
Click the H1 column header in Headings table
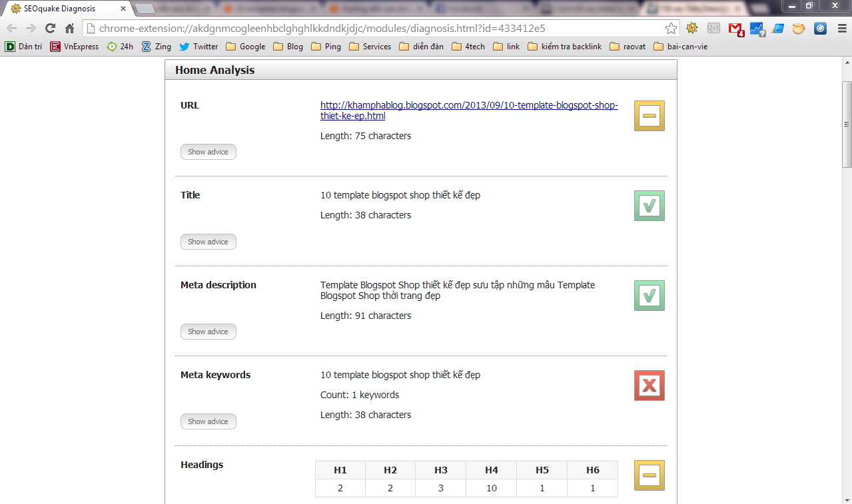(340, 470)
